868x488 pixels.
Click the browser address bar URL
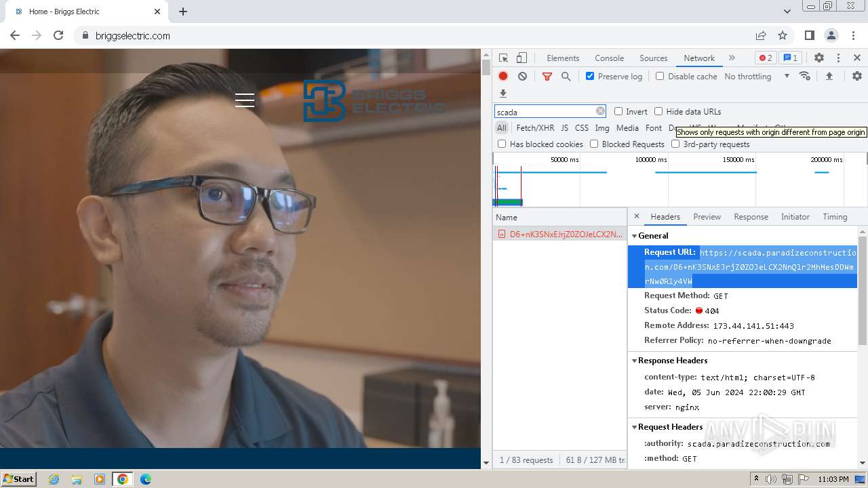(x=133, y=36)
